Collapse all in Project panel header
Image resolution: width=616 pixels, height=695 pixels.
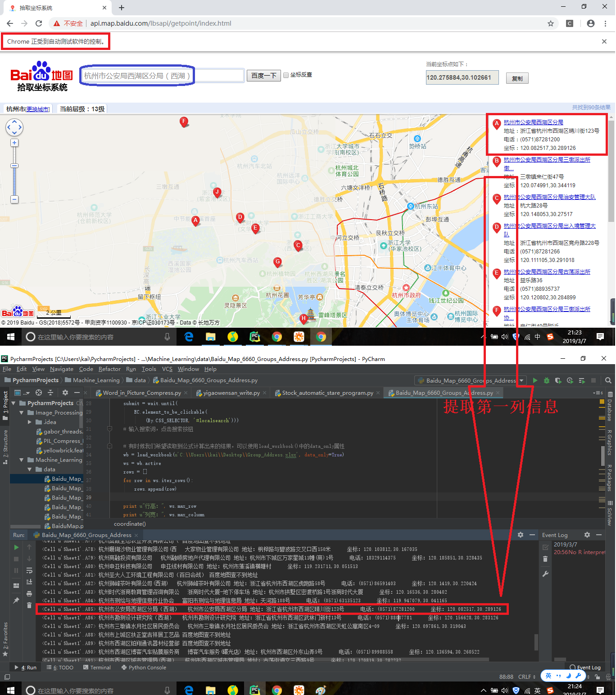tap(50, 393)
